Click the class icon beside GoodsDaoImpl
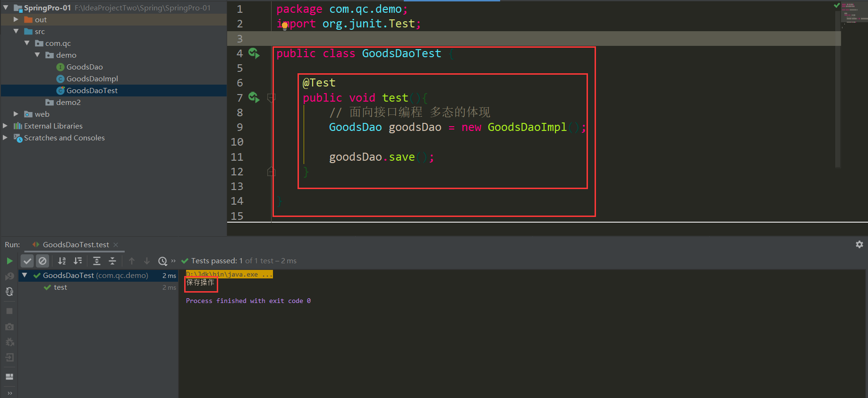The width and height of the screenshot is (868, 398). tap(60, 79)
